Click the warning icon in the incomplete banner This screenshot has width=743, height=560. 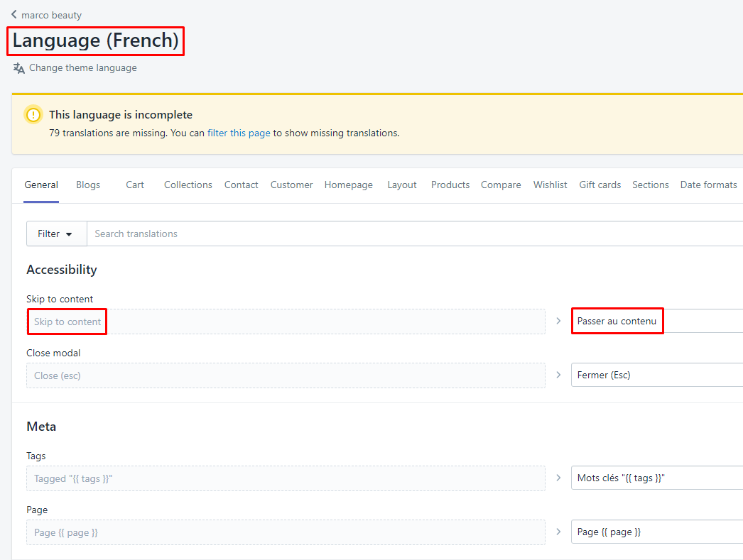pos(32,114)
